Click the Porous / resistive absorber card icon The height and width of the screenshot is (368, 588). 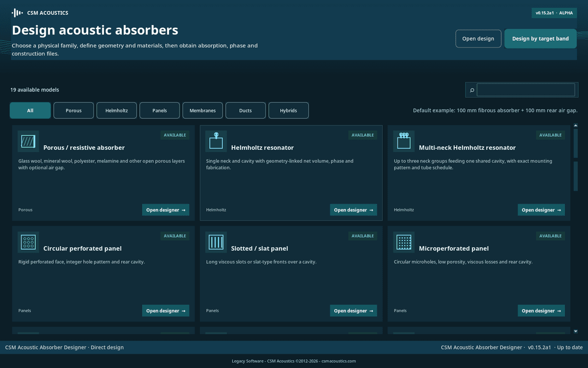click(28, 141)
